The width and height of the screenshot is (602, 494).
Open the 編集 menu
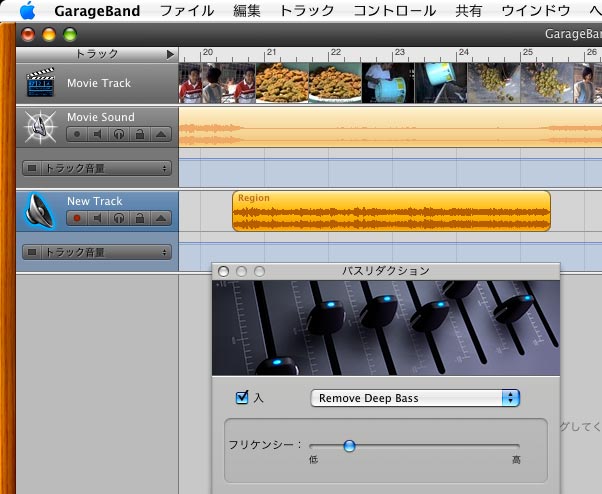point(247,11)
